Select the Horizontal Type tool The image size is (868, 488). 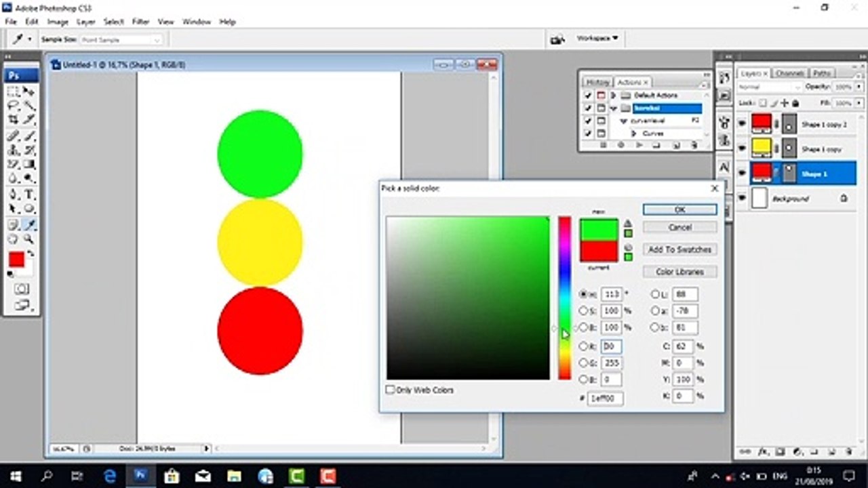(x=29, y=195)
